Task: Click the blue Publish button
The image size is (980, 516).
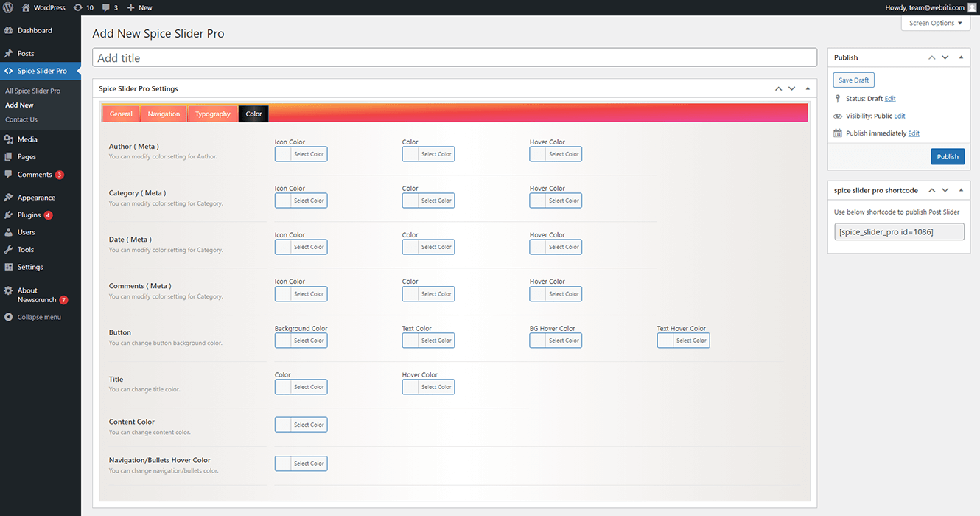Action: [948, 156]
